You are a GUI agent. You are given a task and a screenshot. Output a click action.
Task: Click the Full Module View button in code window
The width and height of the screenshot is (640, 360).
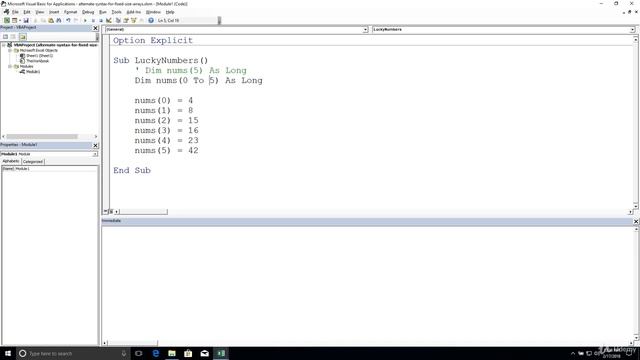tap(111, 211)
